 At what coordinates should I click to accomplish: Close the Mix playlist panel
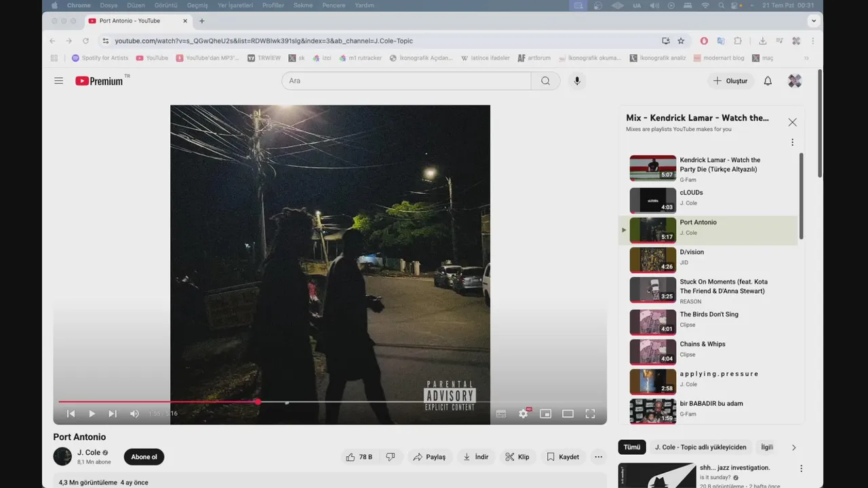click(792, 122)
